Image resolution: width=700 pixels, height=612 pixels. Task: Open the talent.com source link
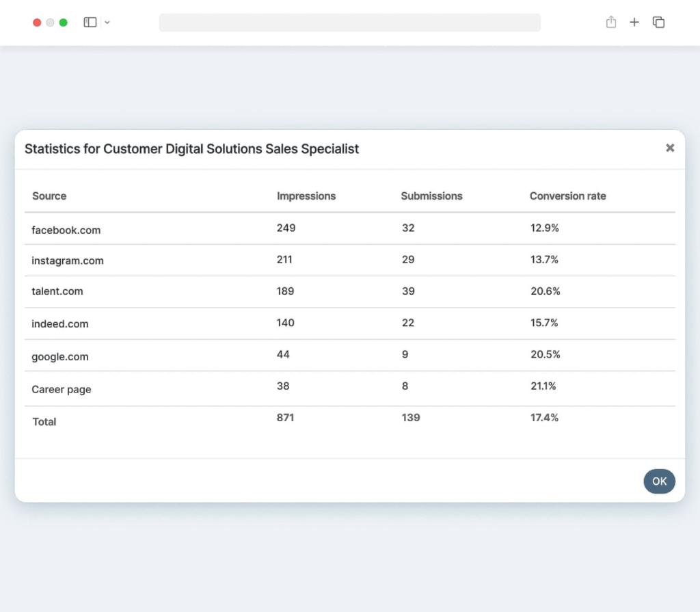click(x=57, y=291)
